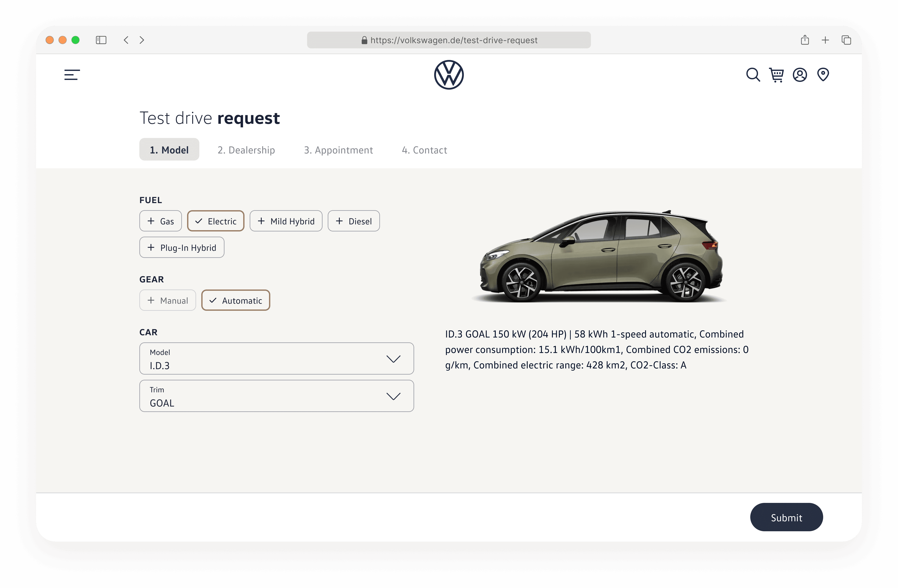The width and height of the screenshot is (898, 588).
Task: Open the Model dropdown showing I.D.3
Action: (x=277, y=358)
